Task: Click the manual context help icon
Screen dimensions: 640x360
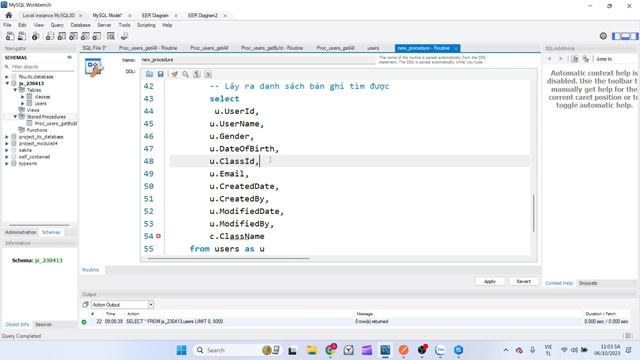Action: (575, 59)
